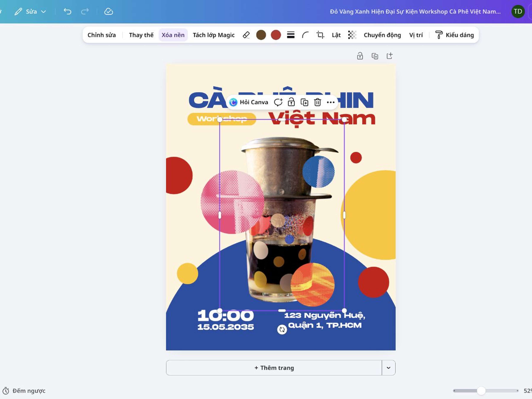Click the undo arrow icon

[68, 11]
